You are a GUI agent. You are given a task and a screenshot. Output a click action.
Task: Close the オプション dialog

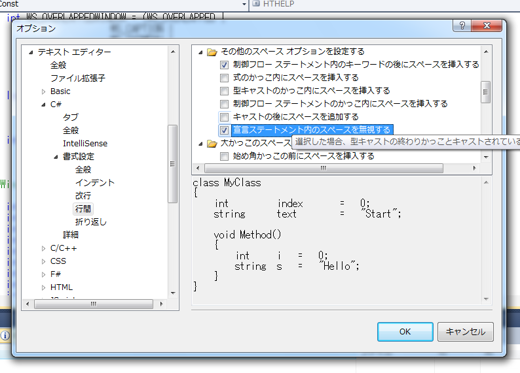point(487,25)
